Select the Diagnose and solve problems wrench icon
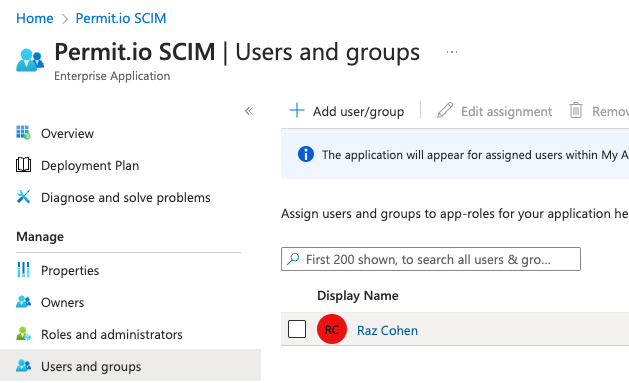Screen dimensions: 629x383 click(23, 197)
